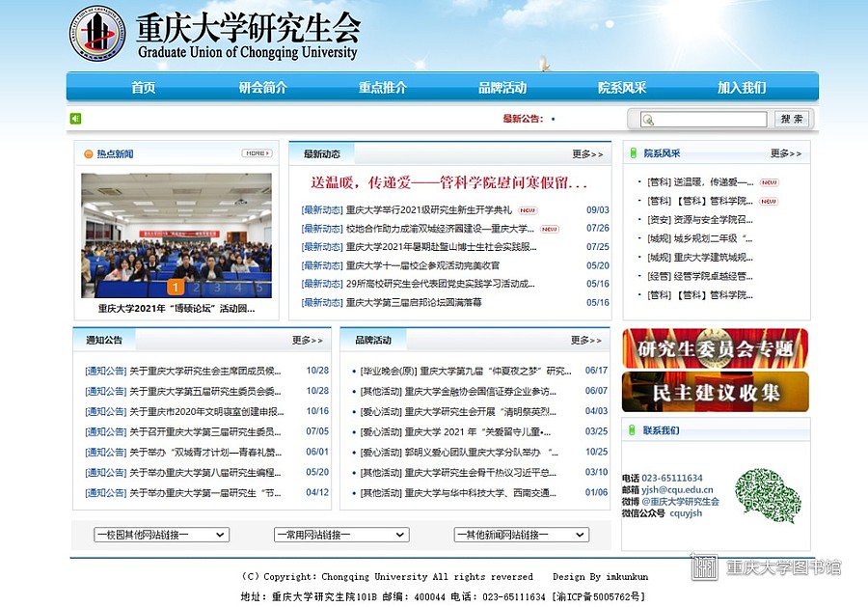Open activity 重庆大学金融协会国信证券企业参访
This screenshot has width=868, height=607.
480,392
